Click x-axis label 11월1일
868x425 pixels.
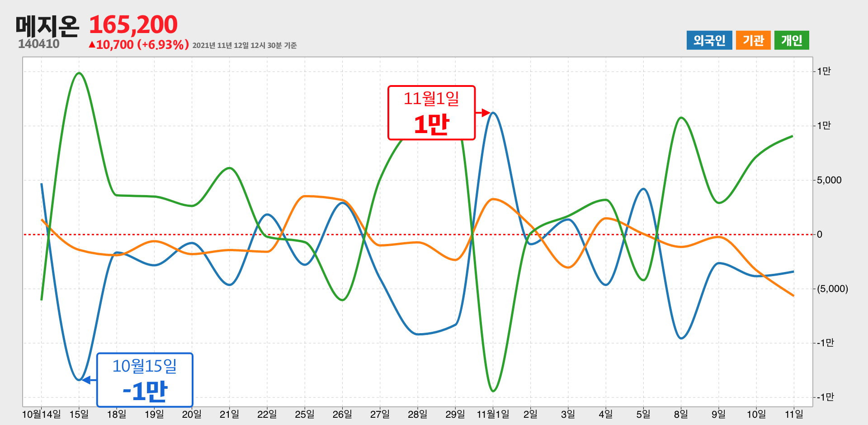(493, 414)
